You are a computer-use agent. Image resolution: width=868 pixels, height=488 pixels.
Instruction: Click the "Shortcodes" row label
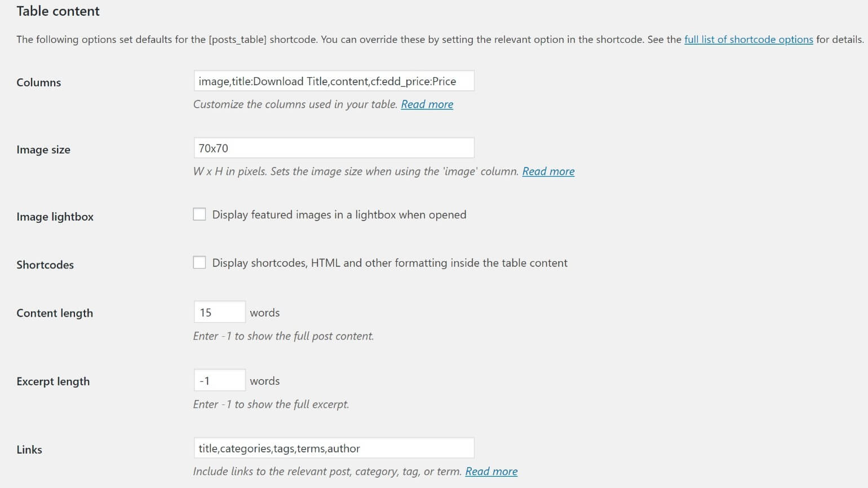(45, 265)
